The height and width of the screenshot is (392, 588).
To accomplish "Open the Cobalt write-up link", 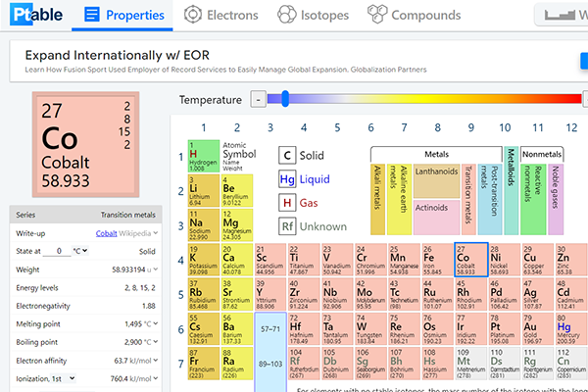I will (106, 233).
